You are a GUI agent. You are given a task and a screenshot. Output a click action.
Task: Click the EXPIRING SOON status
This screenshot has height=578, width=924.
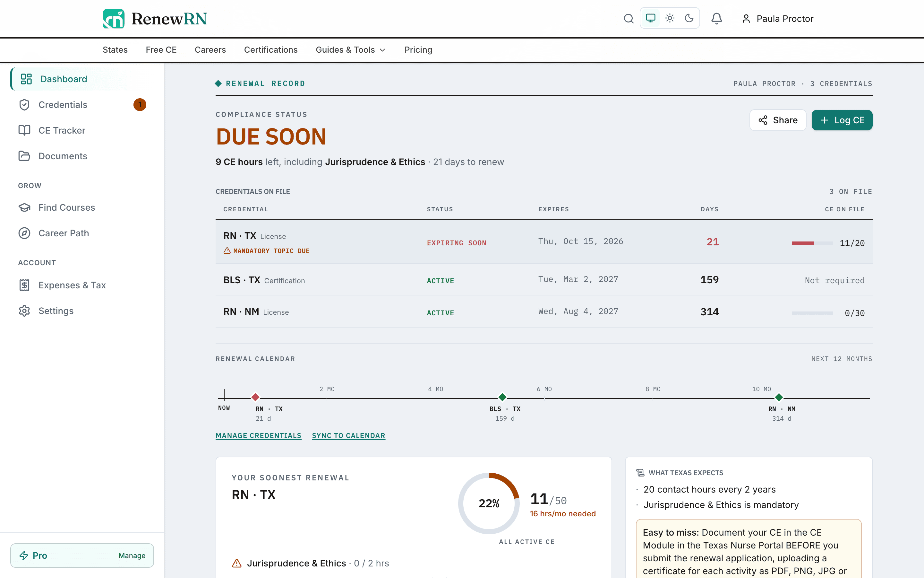pyautogui.click(x=456, y=243)
